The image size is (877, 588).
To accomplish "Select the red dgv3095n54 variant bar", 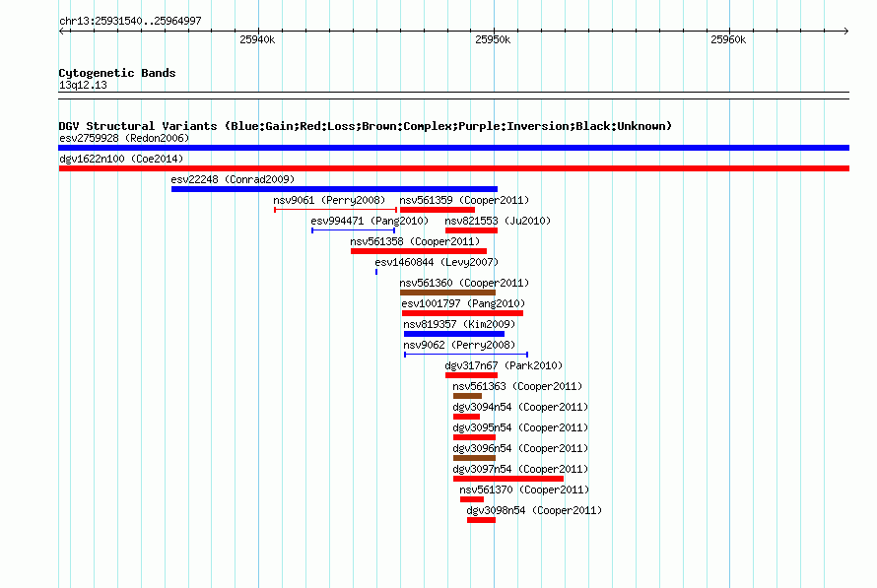I will (x=474, y=437).
